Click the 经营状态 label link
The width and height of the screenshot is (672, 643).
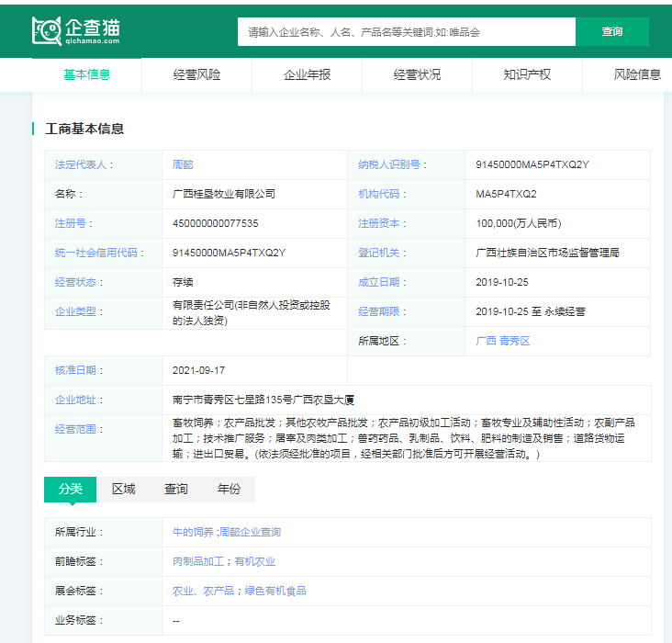75,282
